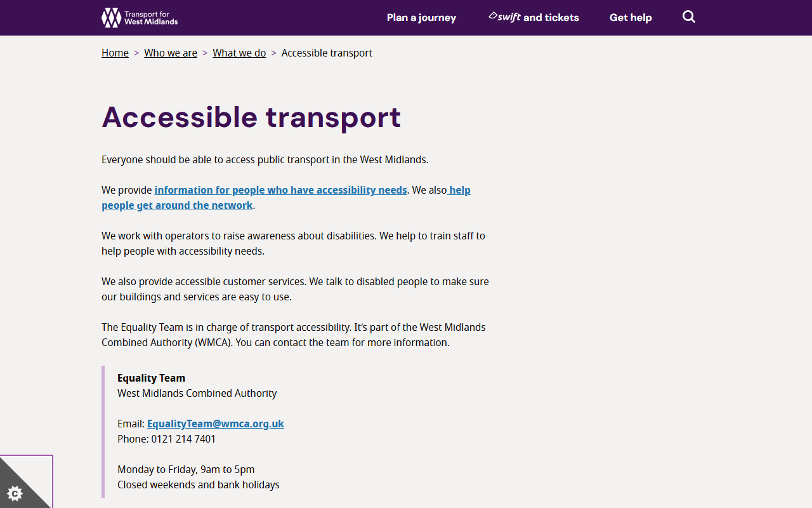Open the Transport for West Midlands logo home link
The image size is (812, 508).
140,18
